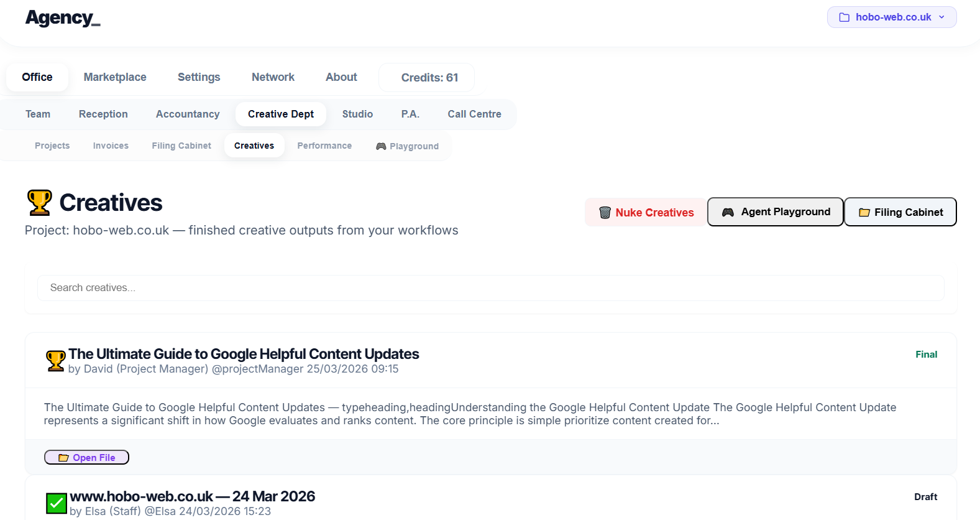Go to the Accountancy tab
980x520 pixels.
[x=188, y=114]
